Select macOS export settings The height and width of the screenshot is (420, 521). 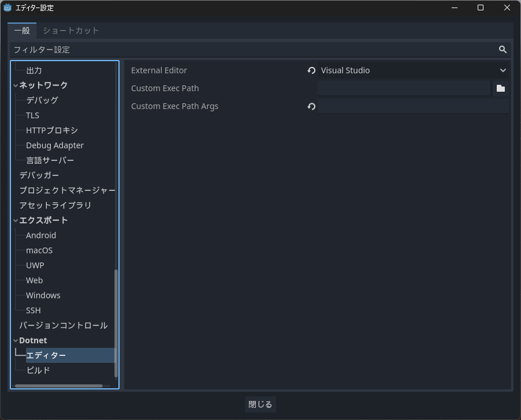coord(39,250)
